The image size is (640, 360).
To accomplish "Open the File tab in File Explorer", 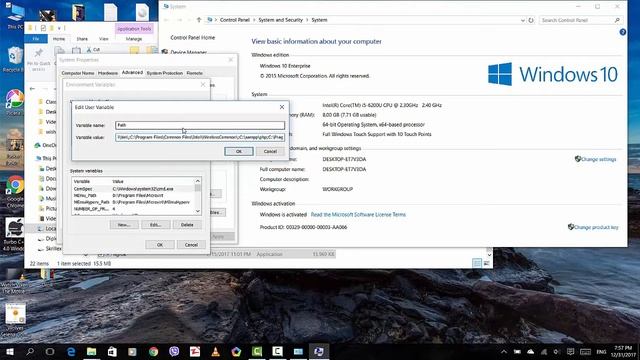I will coord(36,39).
